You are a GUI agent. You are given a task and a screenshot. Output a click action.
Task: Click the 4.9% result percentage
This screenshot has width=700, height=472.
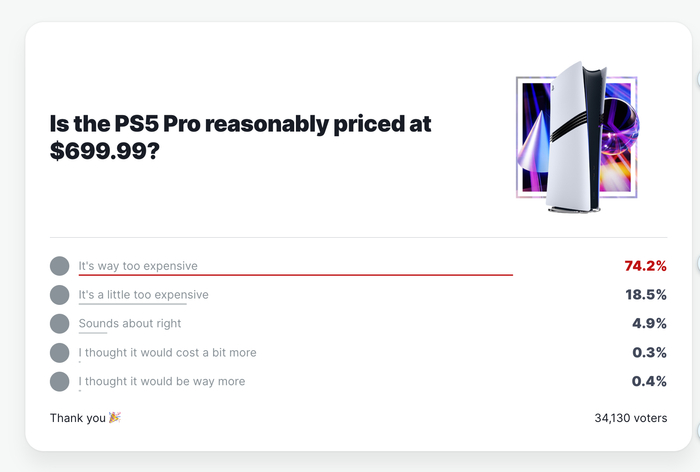(x=649, y=324)
